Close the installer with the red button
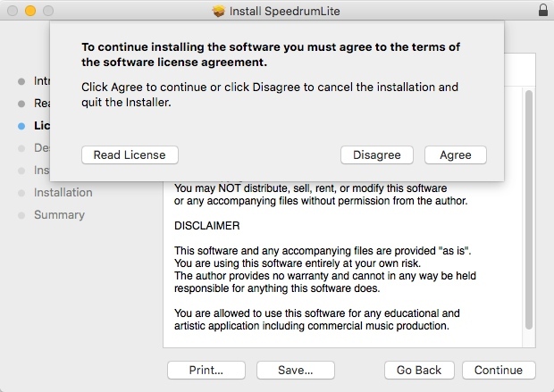Viewport: 554px width, 392px height. [x=12, y=12]
